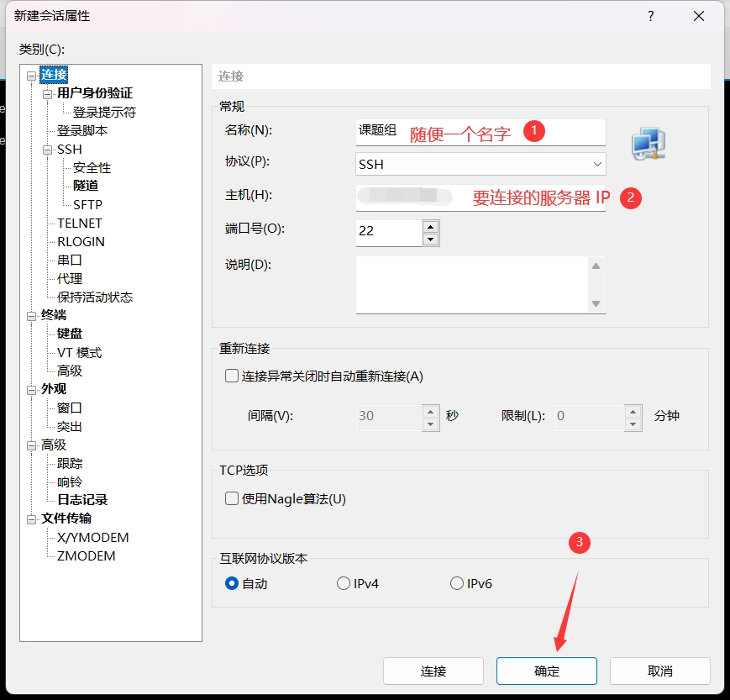
Task: Click the help question mark button
Action: click(651, 17)
